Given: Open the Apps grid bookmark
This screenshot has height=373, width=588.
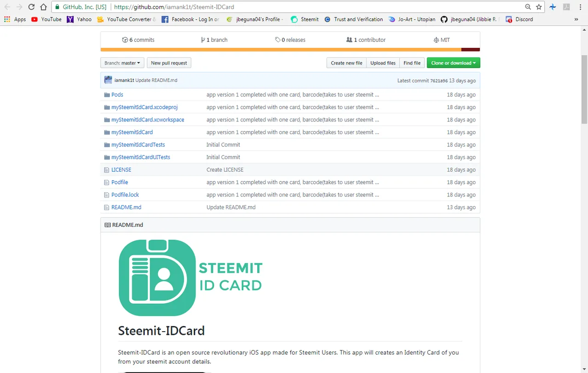Looking at the screenshot, I should 15,19.
